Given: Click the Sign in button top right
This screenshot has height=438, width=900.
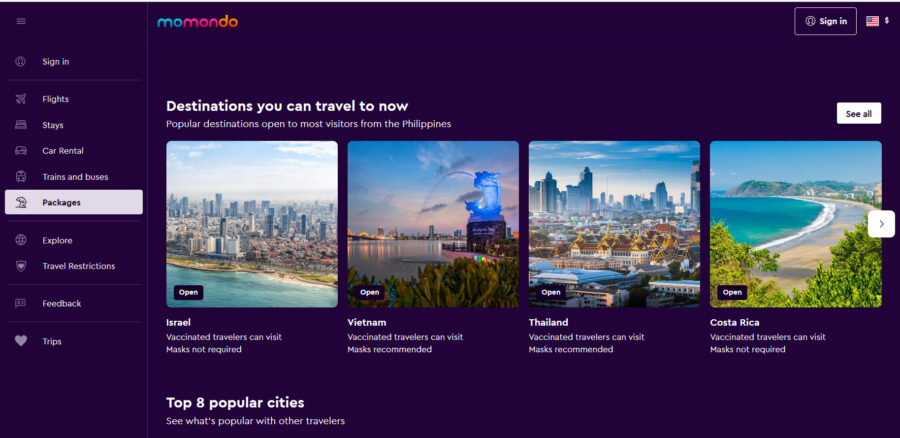Looking at the screenshot, I should tap(825, 21).
